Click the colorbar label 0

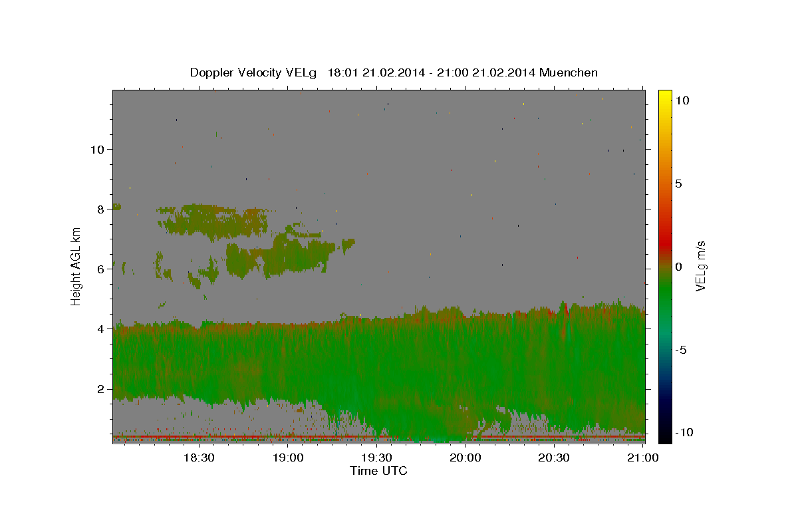(678, 267)
